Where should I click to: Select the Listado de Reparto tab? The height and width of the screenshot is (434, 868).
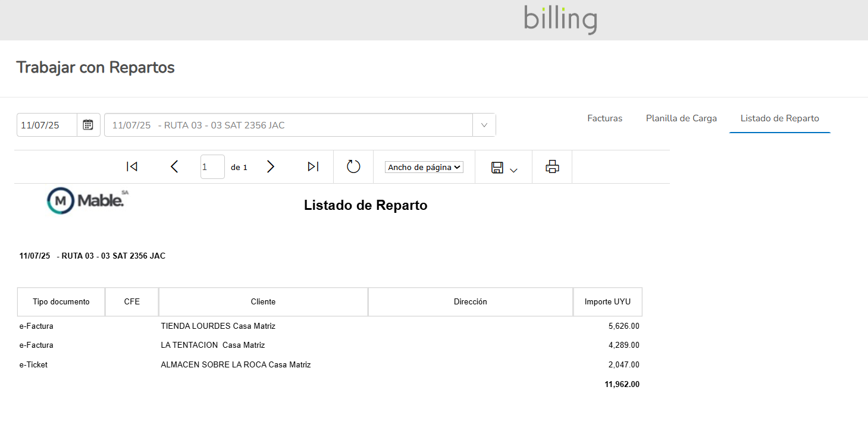point(779,118)
